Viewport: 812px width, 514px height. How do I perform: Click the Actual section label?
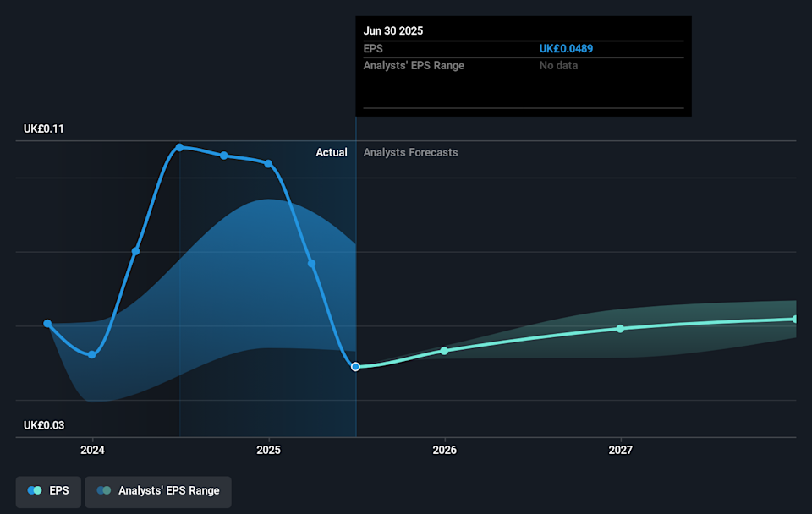332,153
